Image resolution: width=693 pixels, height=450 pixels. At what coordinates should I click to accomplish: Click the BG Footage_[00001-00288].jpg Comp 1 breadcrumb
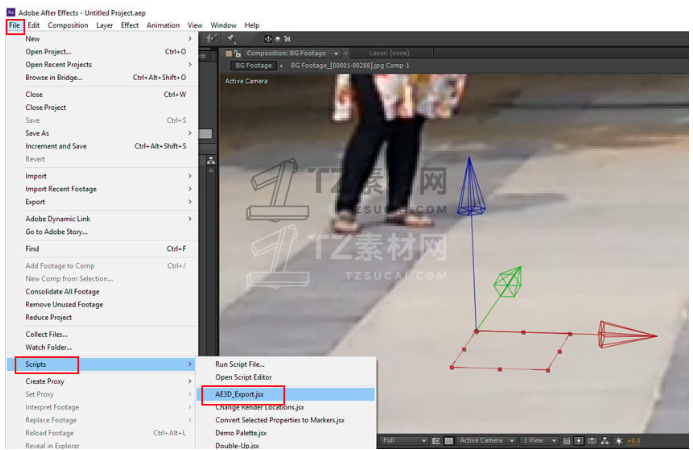350,65
